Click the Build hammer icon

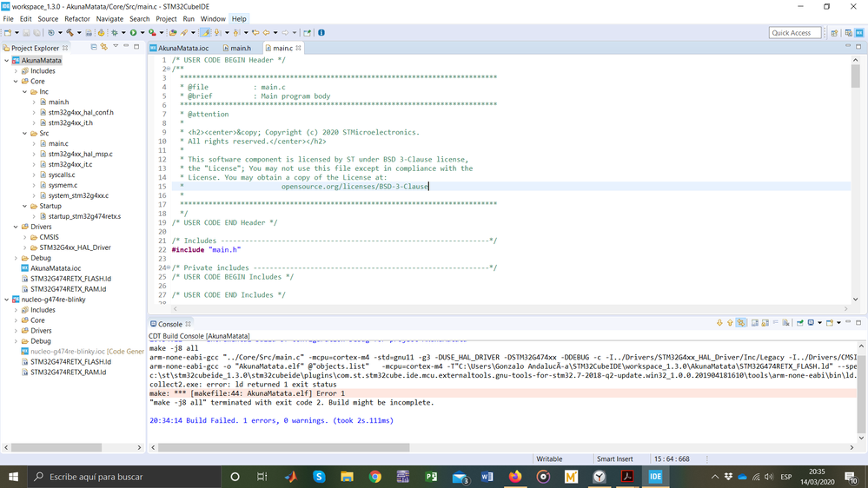coord(70,33)
